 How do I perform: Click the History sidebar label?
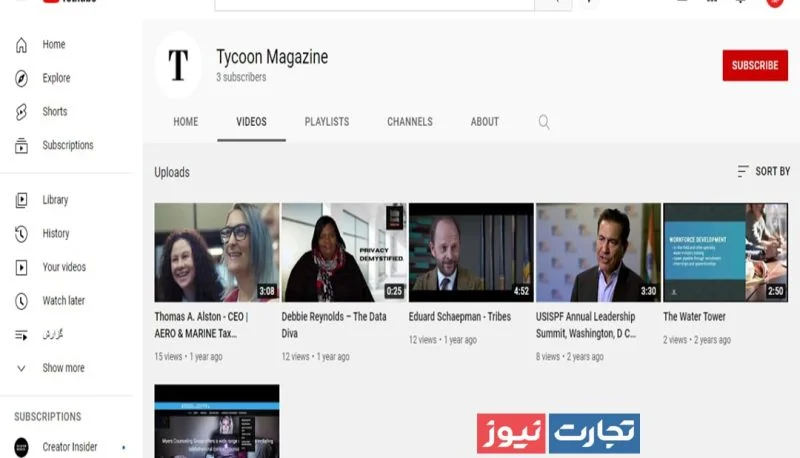tap(56, 234)
